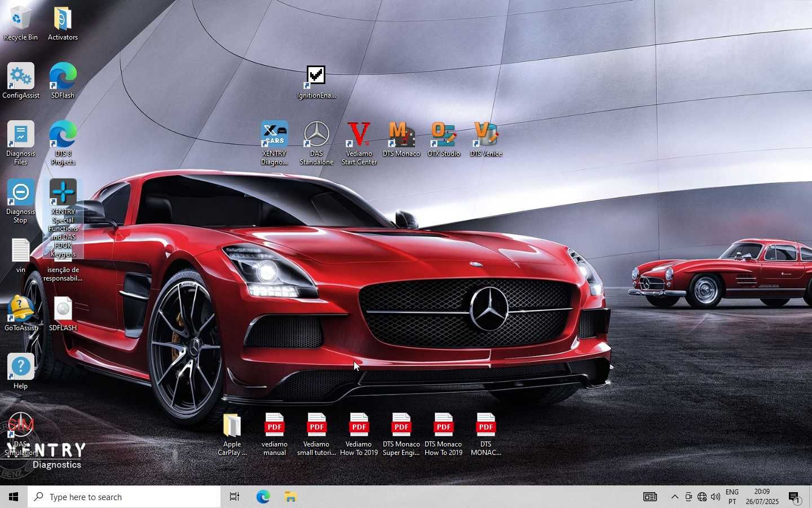Open the Help shortcut icon
The width and height of the screenshot is (812, 508).
(21, 372)
